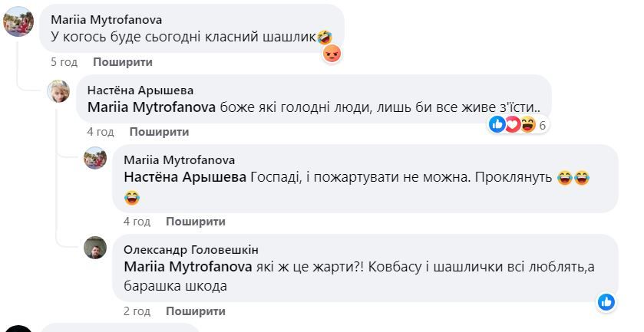Click Олександр Головешкін's profile picture
This screenshot has width=644, height=332.
pyautogui.click(x=95, y=248)
